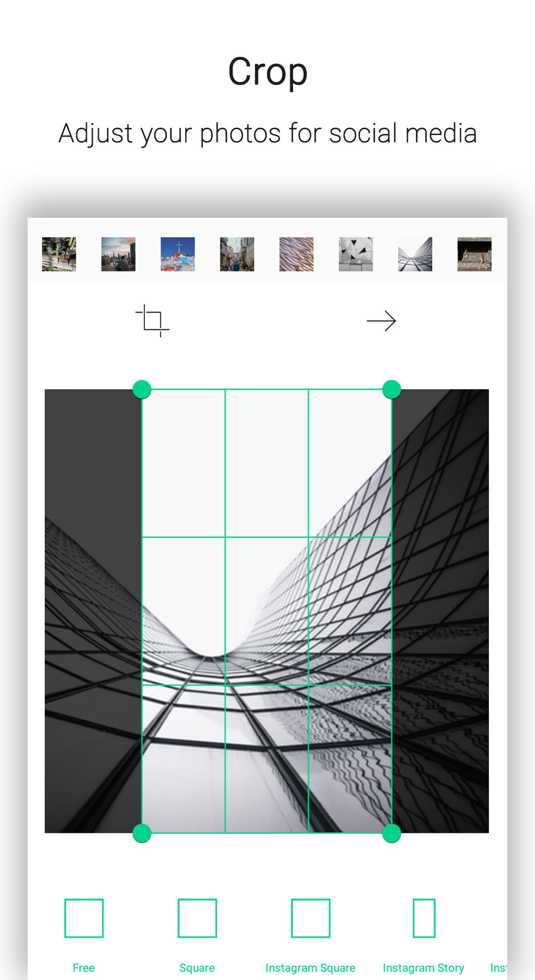Screen dimensions: 535x980
Task: Open the colorful hill with cross thumbnail
Action: [x=177, y=254]
